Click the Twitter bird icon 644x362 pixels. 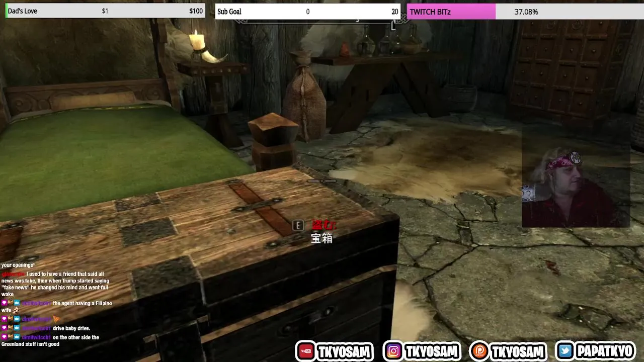pyautogui.click(x=567, y=351)
